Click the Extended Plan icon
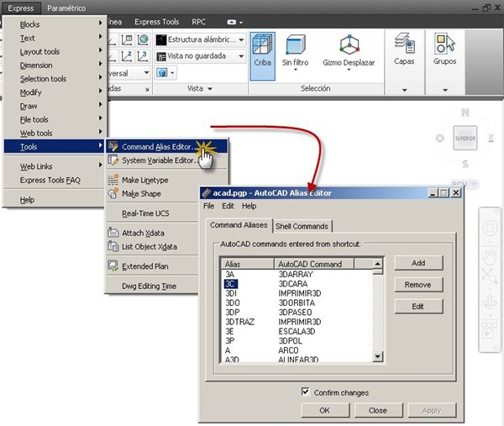The height and width of the screenshot is (426, 504). point(113,266)
